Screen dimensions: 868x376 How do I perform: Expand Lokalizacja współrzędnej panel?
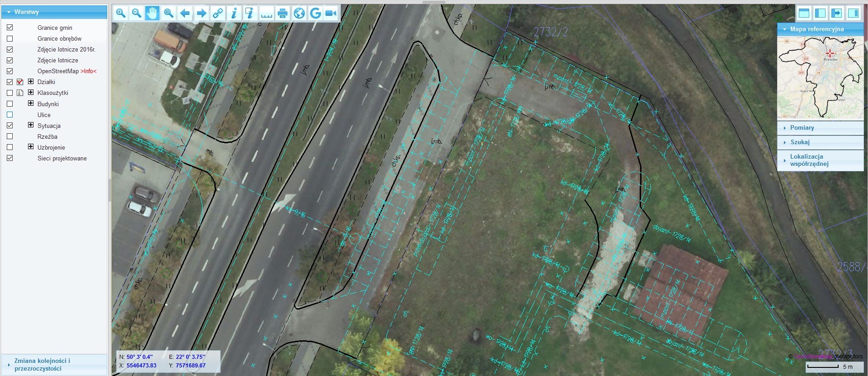pyautogui.click(x=820, y=160)
